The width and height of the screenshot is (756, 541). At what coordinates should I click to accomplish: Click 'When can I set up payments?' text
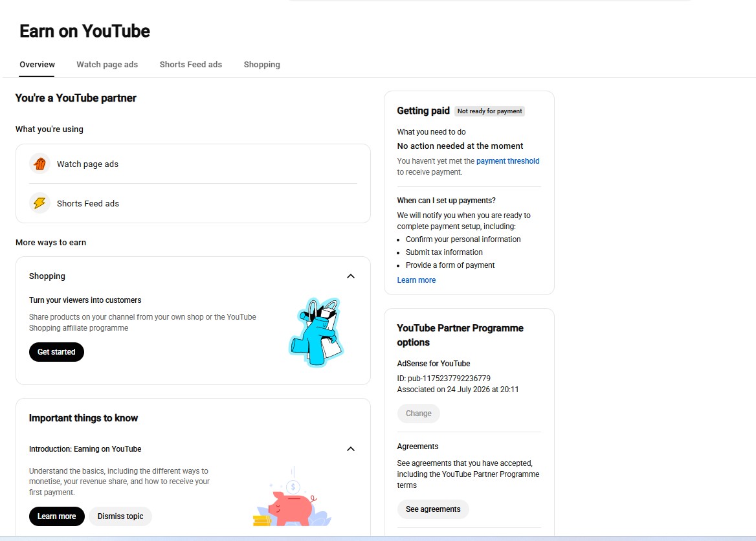[x=446, y=201]
